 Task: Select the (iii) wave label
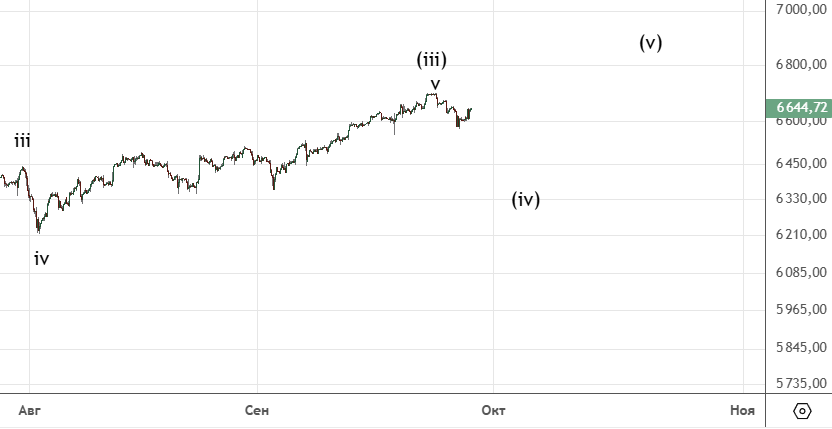[432, 60]
